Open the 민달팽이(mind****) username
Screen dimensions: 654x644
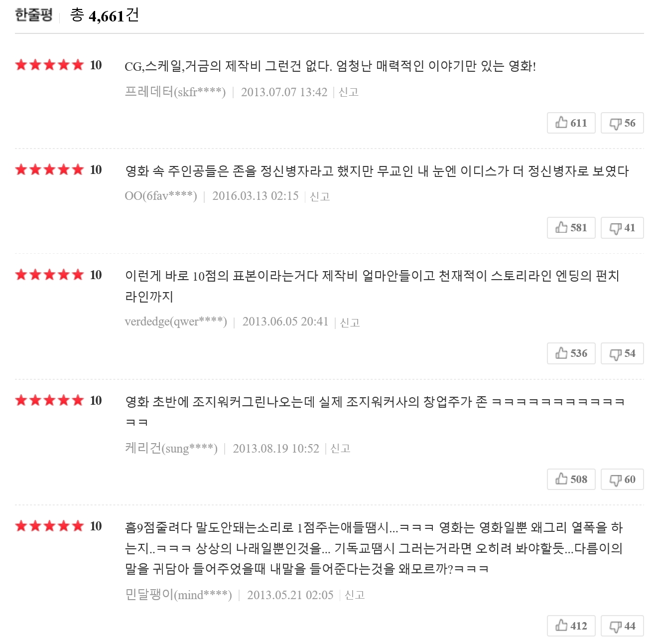tap(178, 595)
